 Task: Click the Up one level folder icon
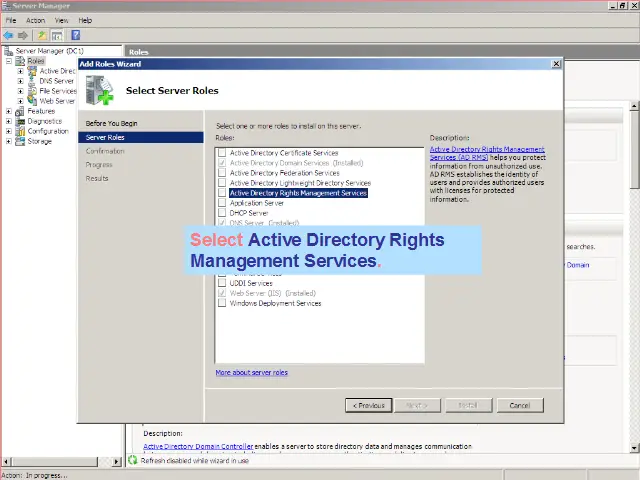(42, 35)
